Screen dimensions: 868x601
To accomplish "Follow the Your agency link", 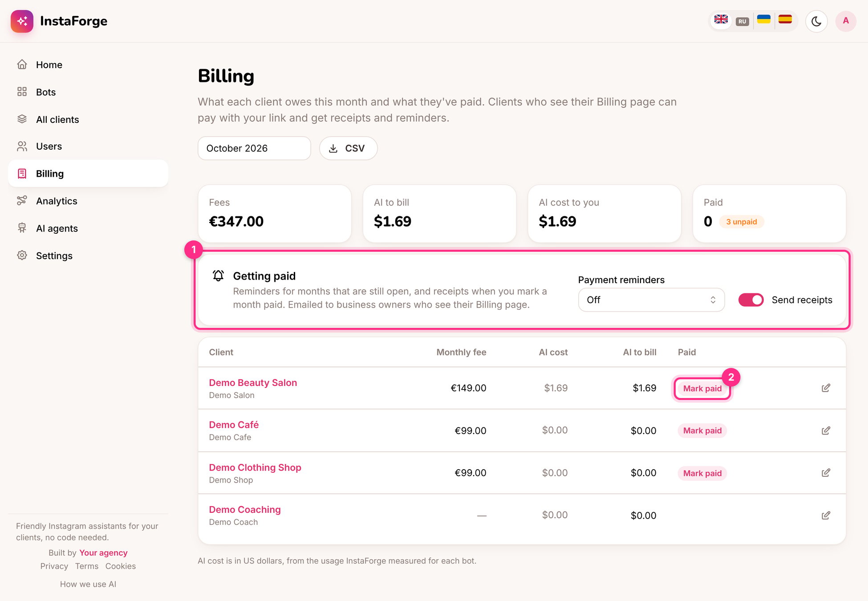I will (x=103, y=553).
